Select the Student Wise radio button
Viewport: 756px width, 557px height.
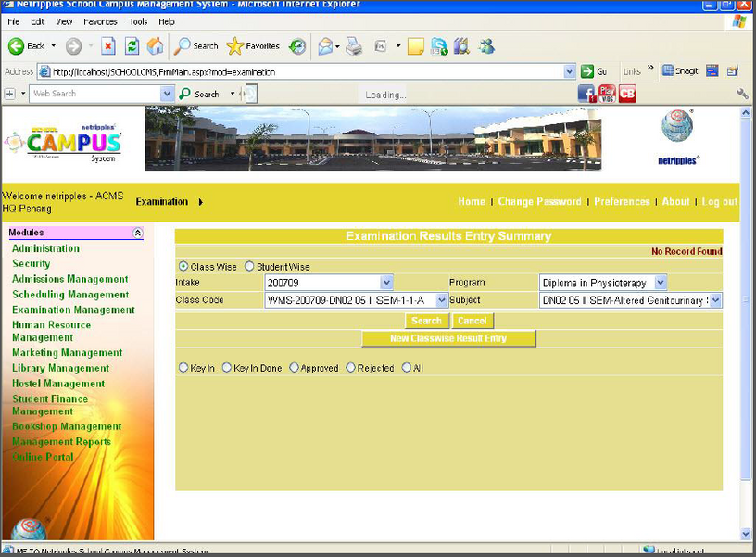[x=249, y=266]
